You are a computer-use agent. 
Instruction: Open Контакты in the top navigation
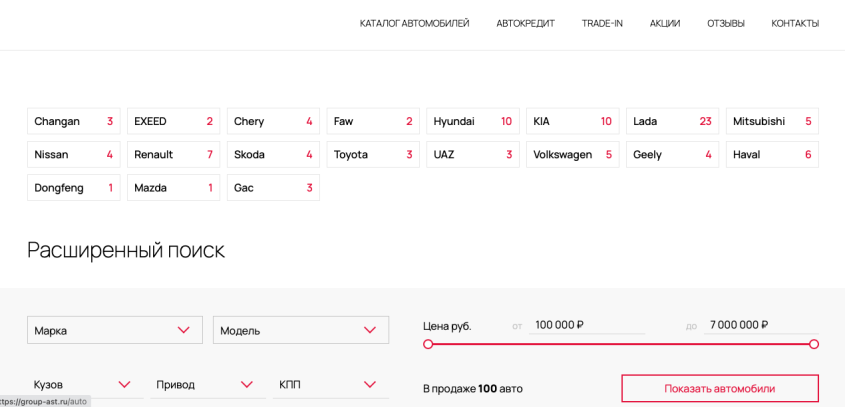pyautogui.click(x=795, y=24)
